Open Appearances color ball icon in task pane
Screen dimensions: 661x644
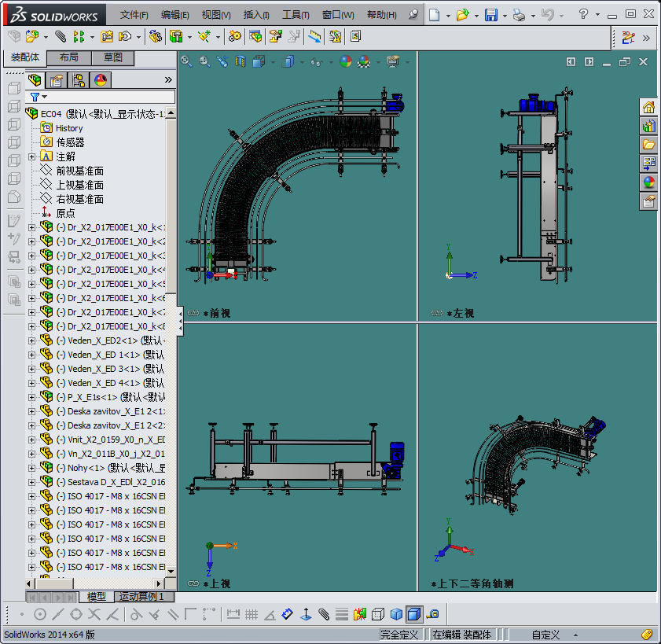(648, 182)
